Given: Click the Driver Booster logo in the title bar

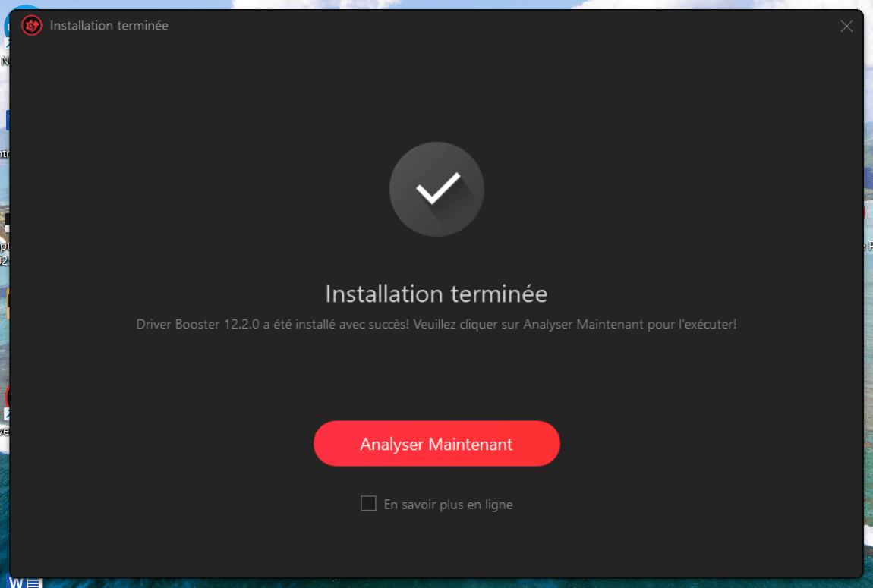Looking at the screenshot, I should point(32,26).
